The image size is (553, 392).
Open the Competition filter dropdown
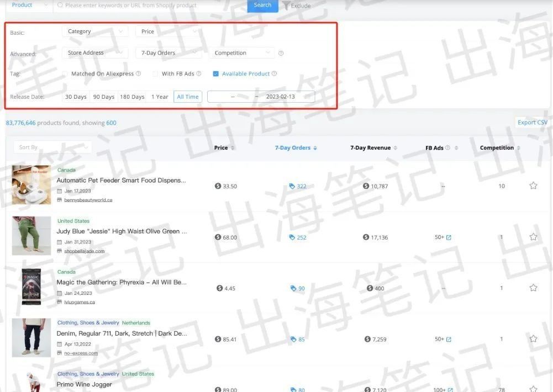[x=241, y=53]
